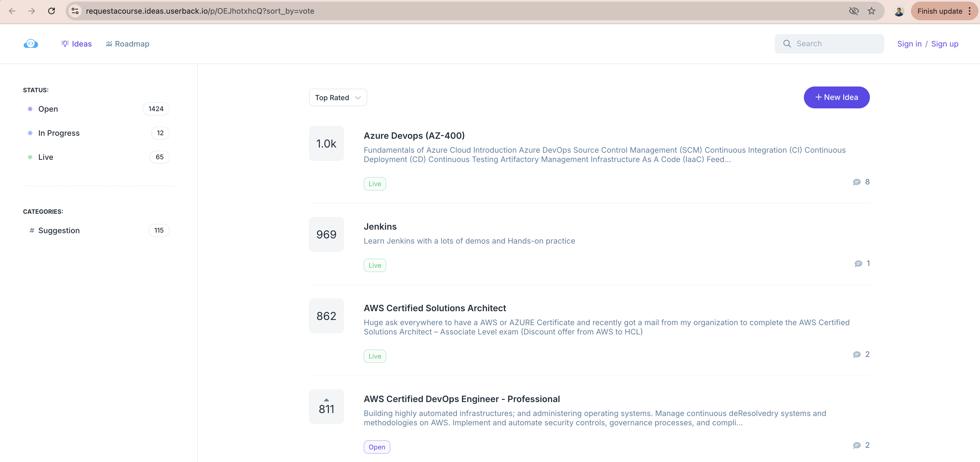Click the Sign in link

(x=909, y=44)
